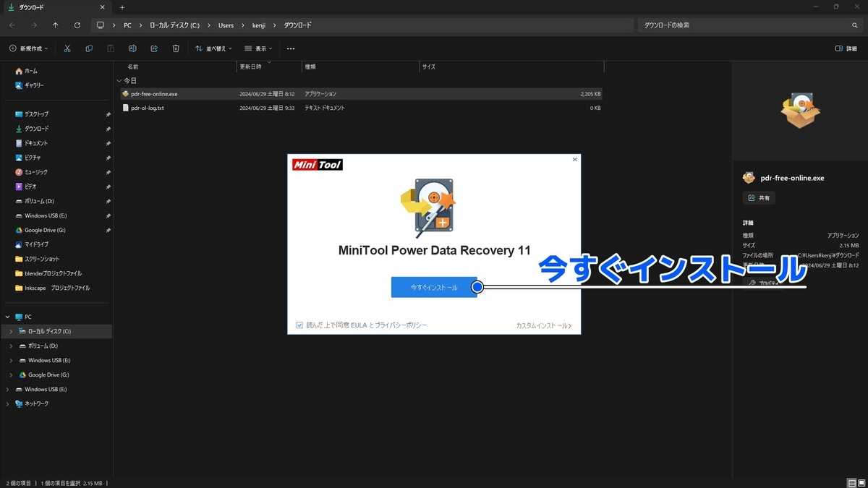
Task: Click the exe thumbnail in details pane
Action: (x=800, y=111)
